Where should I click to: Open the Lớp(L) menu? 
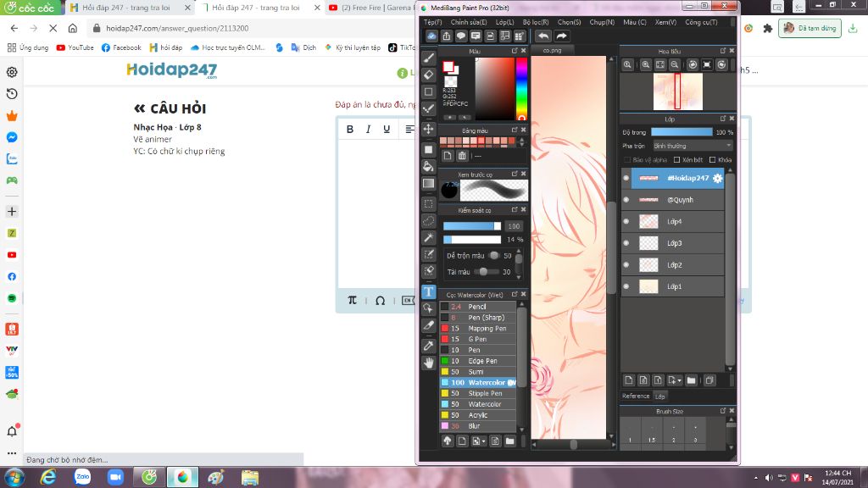tap(504, 22)
